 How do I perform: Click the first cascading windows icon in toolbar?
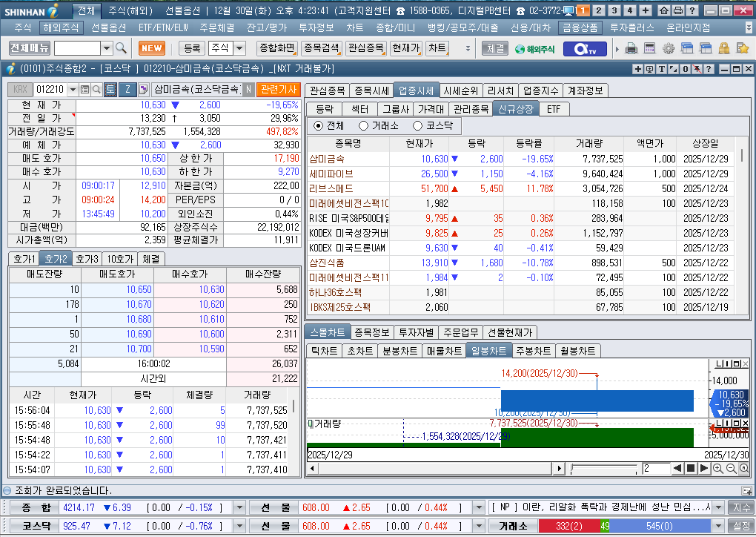(x=686, y=48)
